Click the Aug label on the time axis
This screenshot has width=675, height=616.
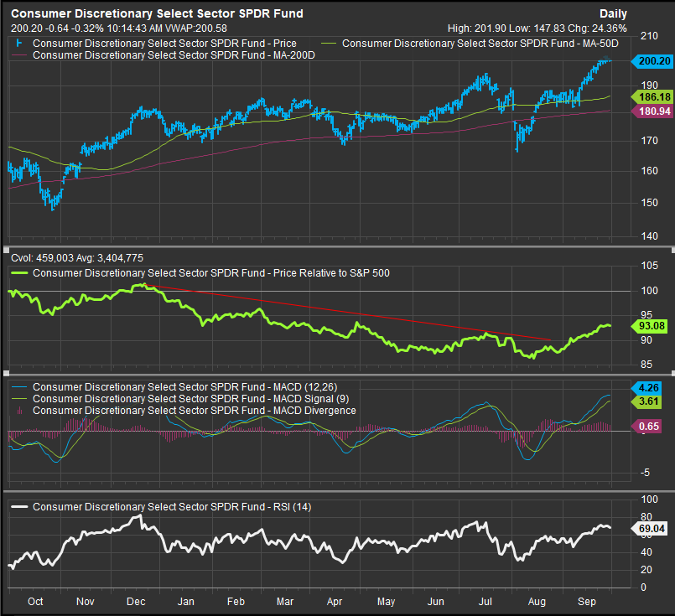click(537, 602)
